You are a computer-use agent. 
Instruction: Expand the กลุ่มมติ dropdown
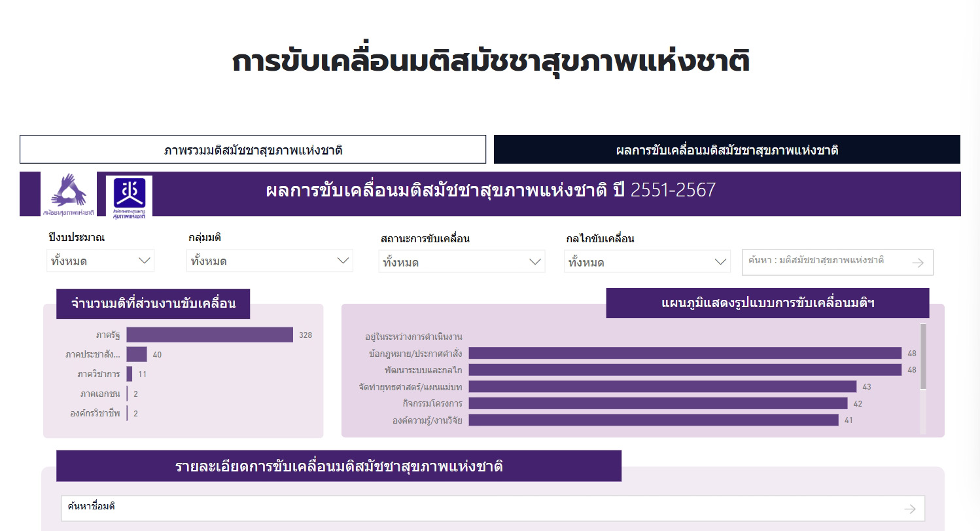[x=270, y=261]
